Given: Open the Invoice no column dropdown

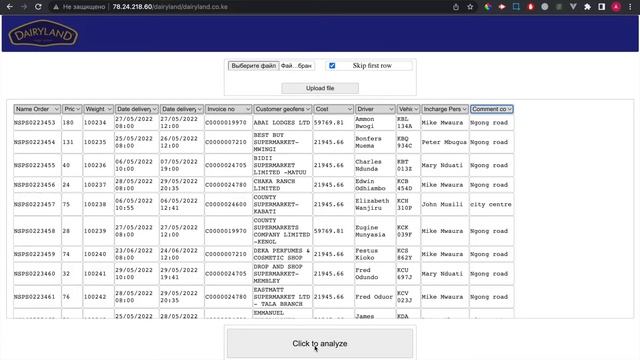Looking at the screenshot, I should (228, 109).
